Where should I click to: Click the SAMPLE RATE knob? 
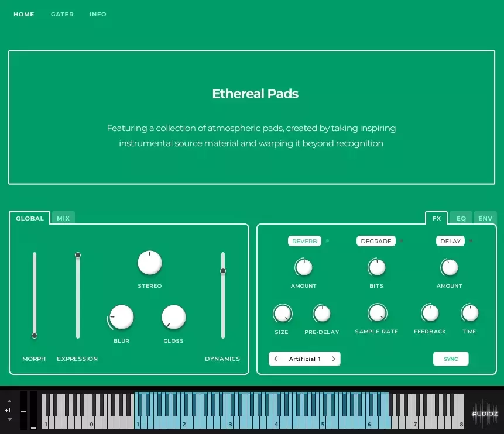[378, 313]
